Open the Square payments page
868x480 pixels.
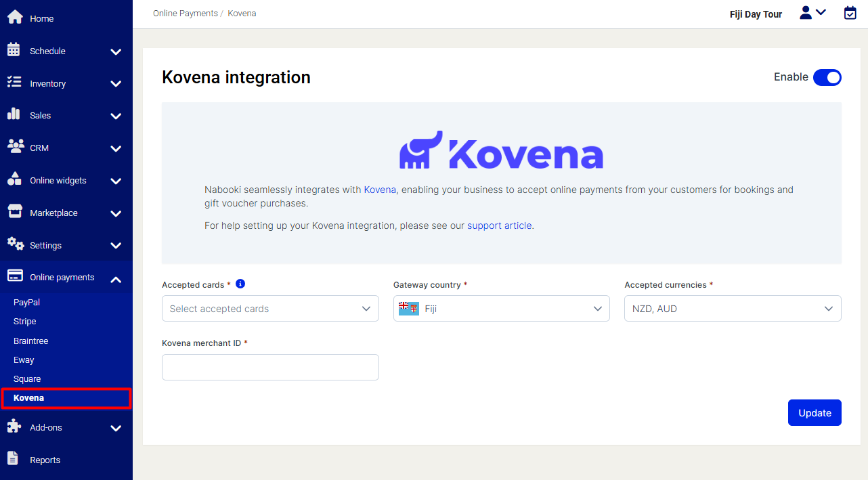(x=27, y=378)
